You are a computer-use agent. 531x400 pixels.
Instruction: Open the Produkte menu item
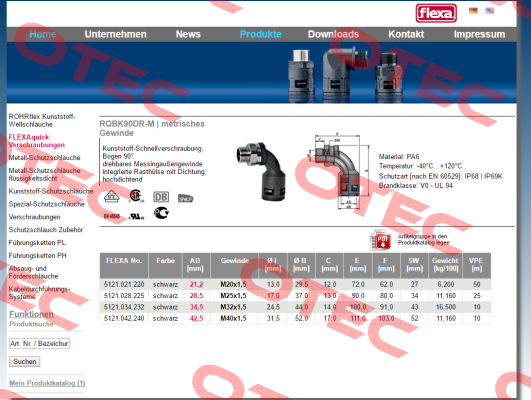pos(260,34)
